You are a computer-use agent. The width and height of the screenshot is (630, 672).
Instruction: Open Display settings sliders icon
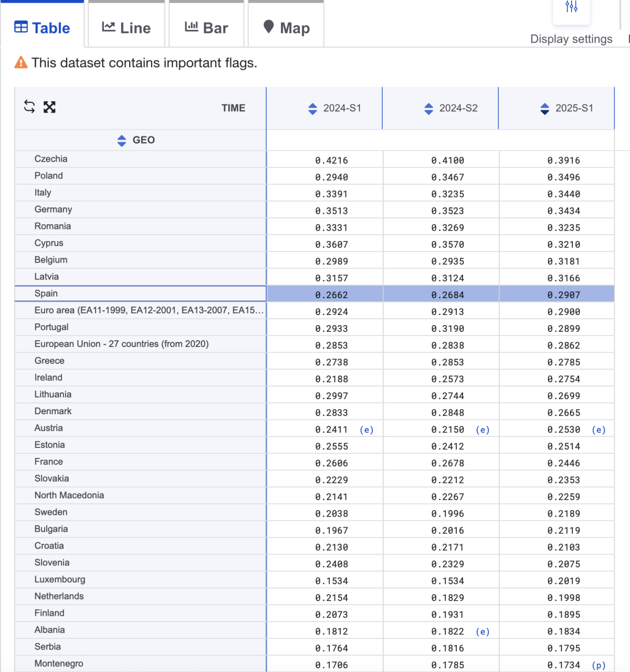571,7
